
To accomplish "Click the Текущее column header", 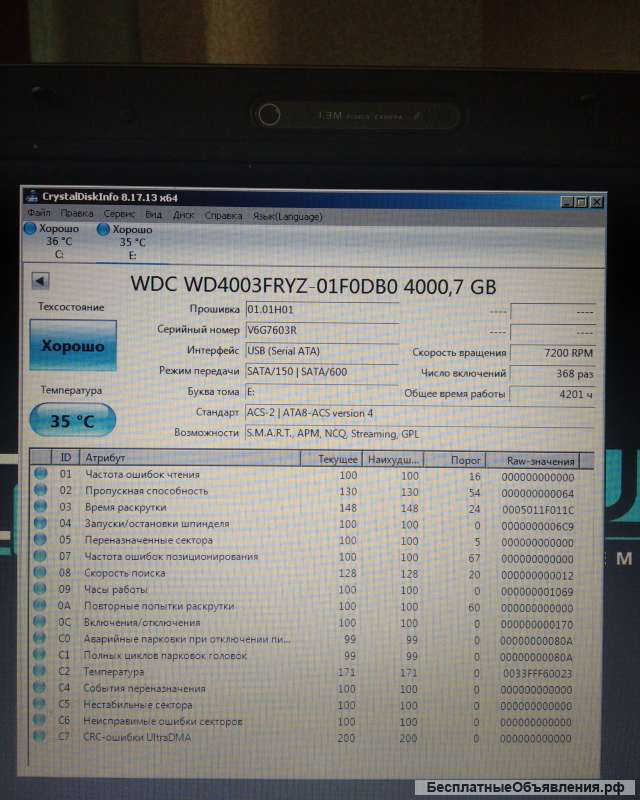I will click(331, 459).
